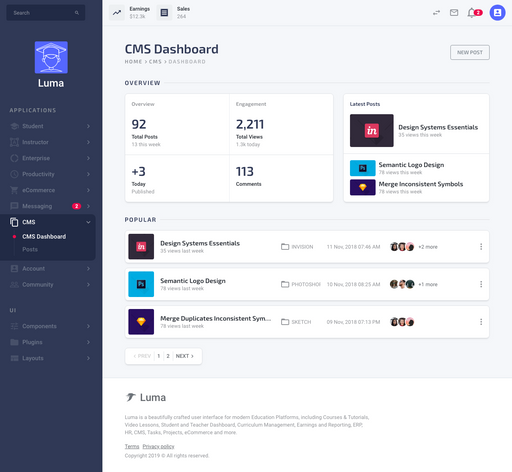
Task: Open the user account avatar menu
Action: point(497,13)
